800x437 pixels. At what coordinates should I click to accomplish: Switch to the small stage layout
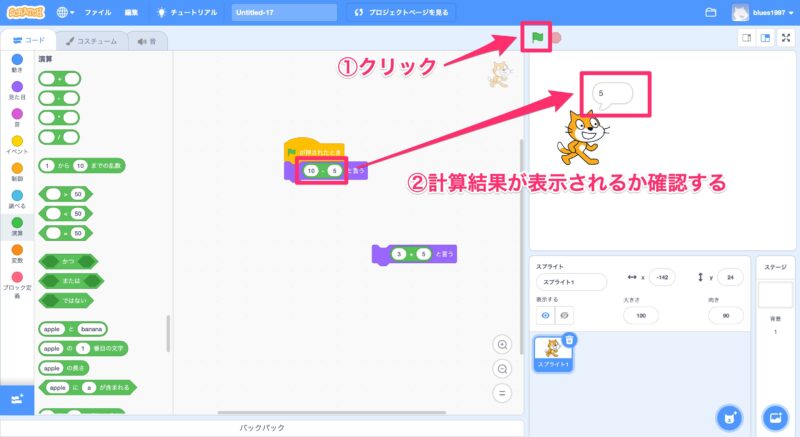746,38
